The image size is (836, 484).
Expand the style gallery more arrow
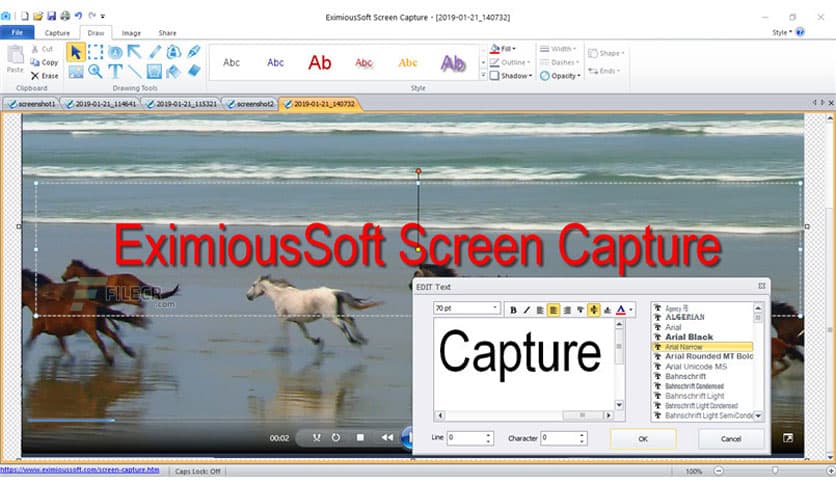pyautogui.click(x=484, y=75)
